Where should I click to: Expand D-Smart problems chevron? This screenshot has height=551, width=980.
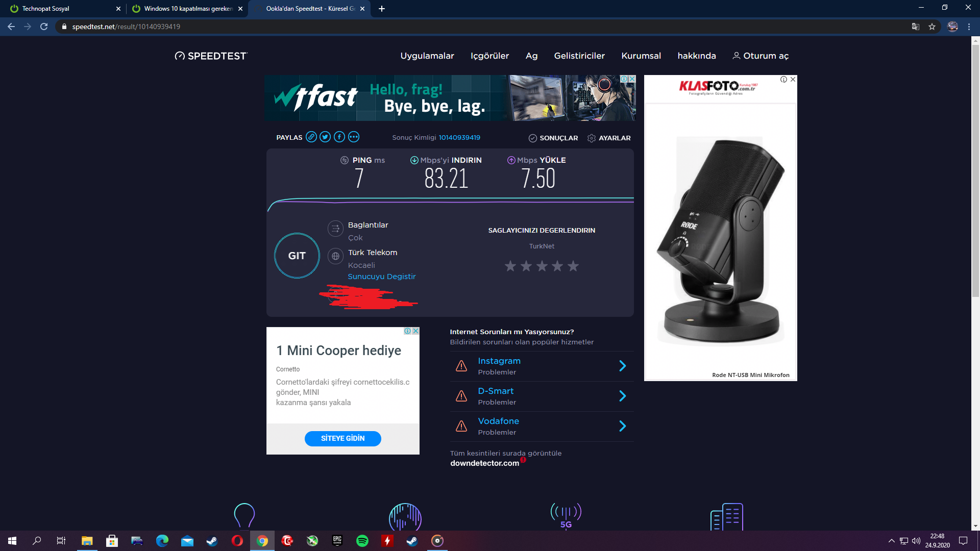click(x=622, y=396)
